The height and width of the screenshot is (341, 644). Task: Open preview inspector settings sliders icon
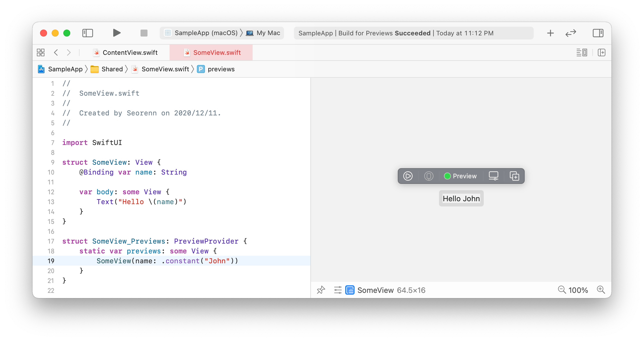pyautogui.click(x=338, y=290)
